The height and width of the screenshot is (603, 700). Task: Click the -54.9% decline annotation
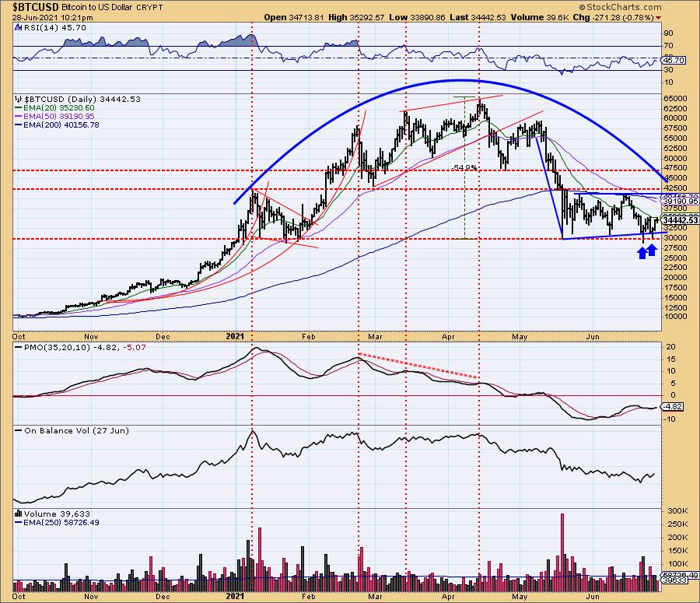464,167
